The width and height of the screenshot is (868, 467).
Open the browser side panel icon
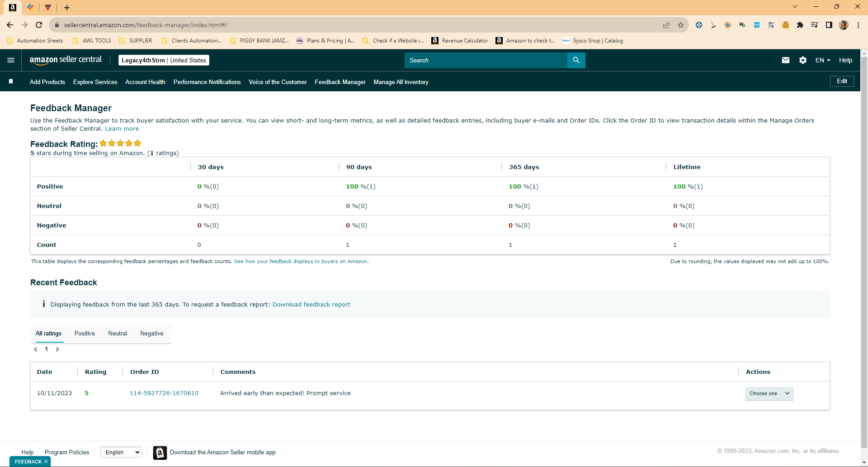pos(829,25)
